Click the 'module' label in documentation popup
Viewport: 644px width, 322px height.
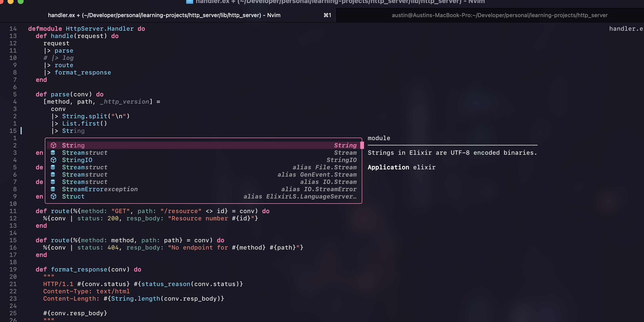[x=379, y=138]
